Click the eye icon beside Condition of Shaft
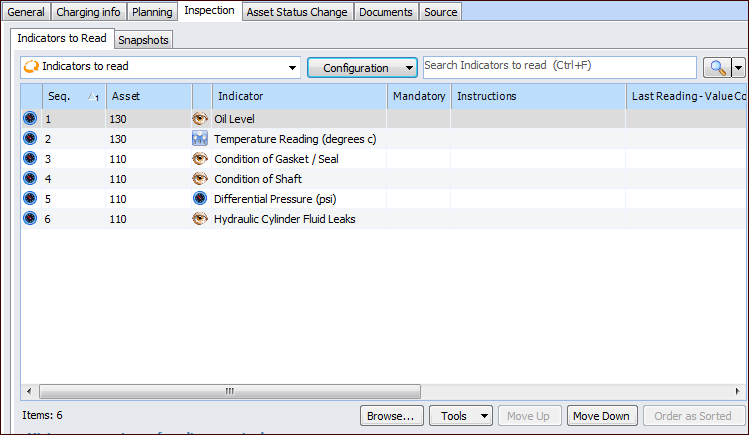Image resolution: width=749 pixels, height=435 pixels. pos(200,179)
